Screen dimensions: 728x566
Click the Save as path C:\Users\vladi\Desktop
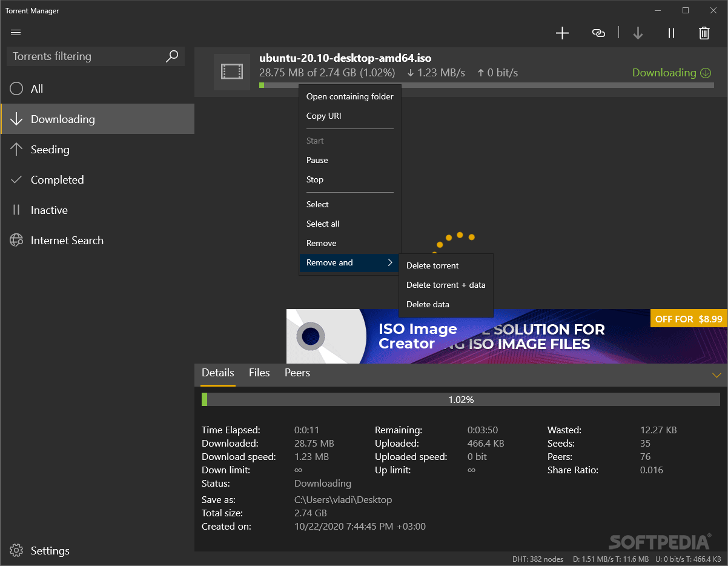tap(343, 500)
